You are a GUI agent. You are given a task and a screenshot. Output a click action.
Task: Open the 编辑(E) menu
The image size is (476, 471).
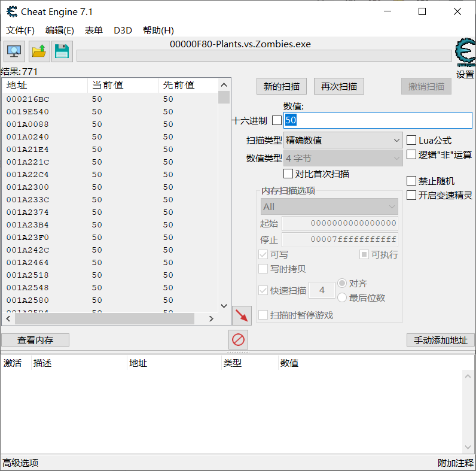[x=60, y=31]
